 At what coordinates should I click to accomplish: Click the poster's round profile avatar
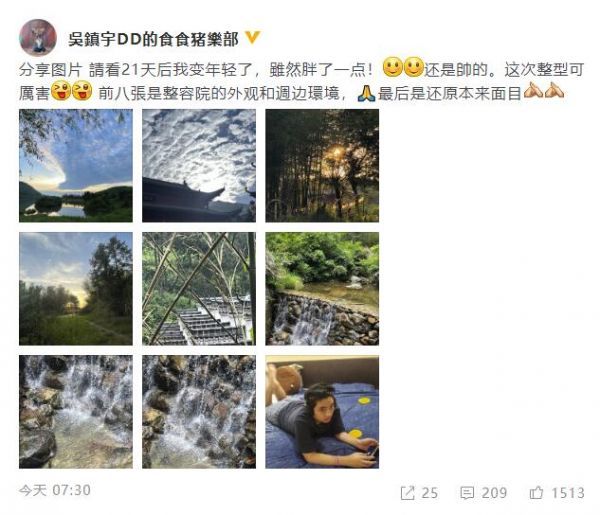pyautogui.click(x=38, y=37)
